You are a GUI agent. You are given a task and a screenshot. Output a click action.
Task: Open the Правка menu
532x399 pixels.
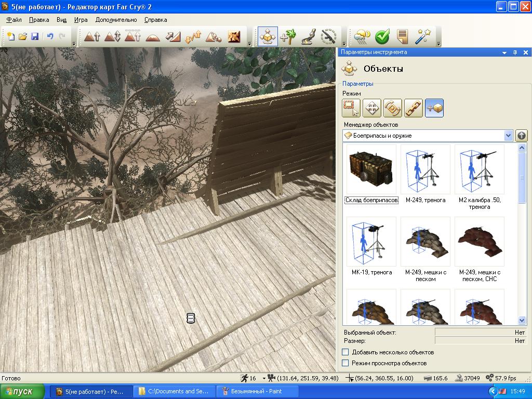(x=39, y=20)
